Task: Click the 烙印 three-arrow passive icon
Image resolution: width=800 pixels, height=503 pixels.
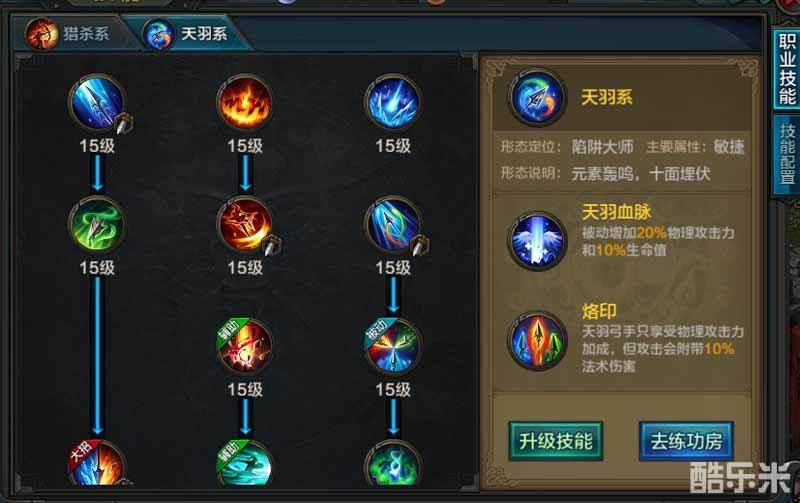Action: tap(537, 341)
